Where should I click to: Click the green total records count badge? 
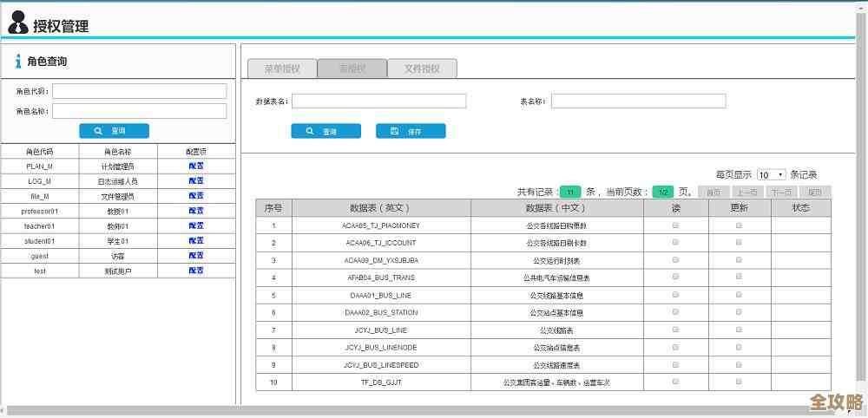click(570, 193)
